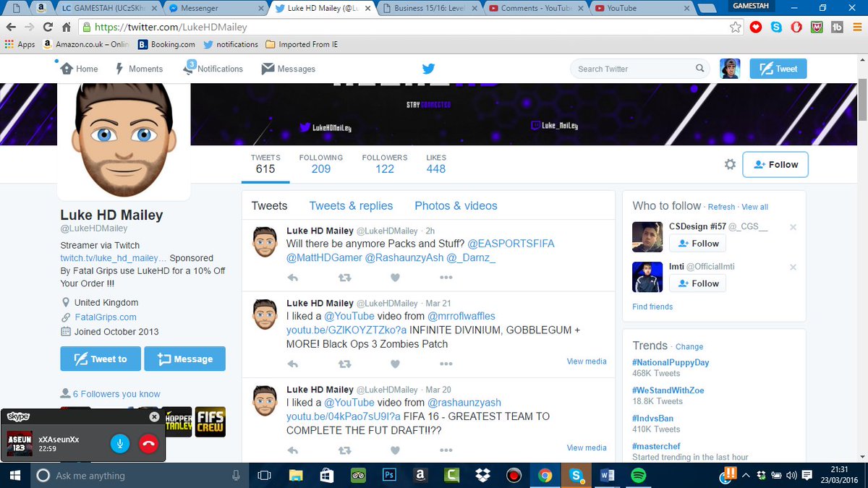Image resolution: width=868 pixels, height=488 pixels.
Task: Open more options on Packs and Stuff tweet
Action: coord(446,278)
